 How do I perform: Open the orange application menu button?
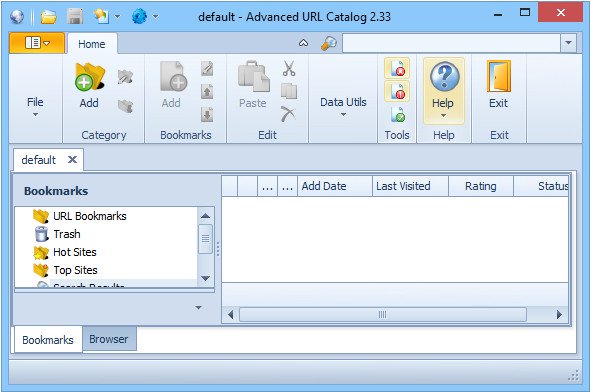point(37,43)
